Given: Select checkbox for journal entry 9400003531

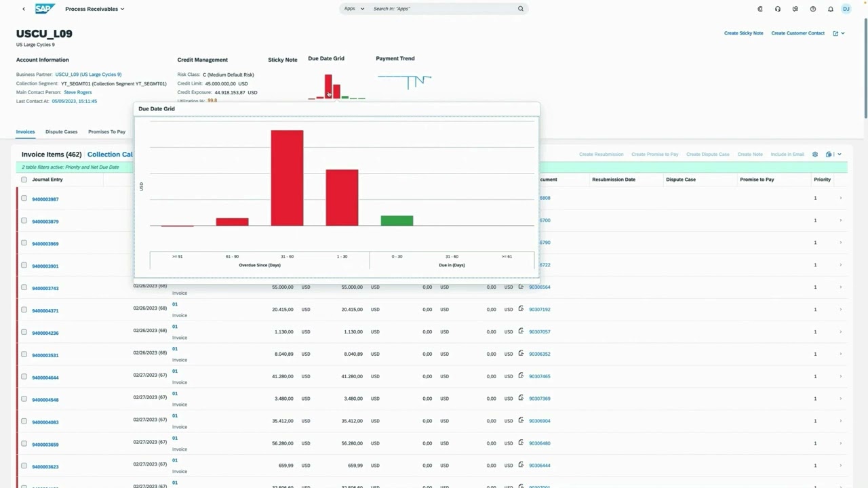Looking at the screenshot, I should [24, 354].
